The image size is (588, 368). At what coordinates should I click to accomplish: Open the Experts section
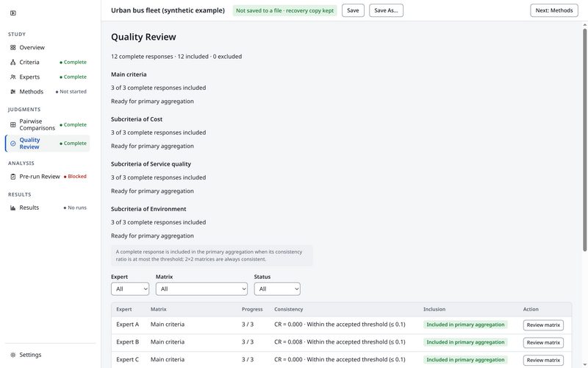tap(48, 77)
